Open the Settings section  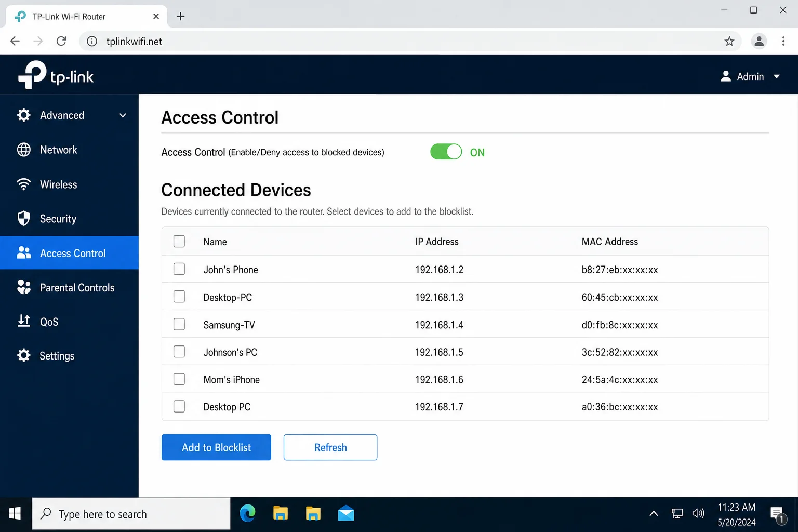[69, 356]
